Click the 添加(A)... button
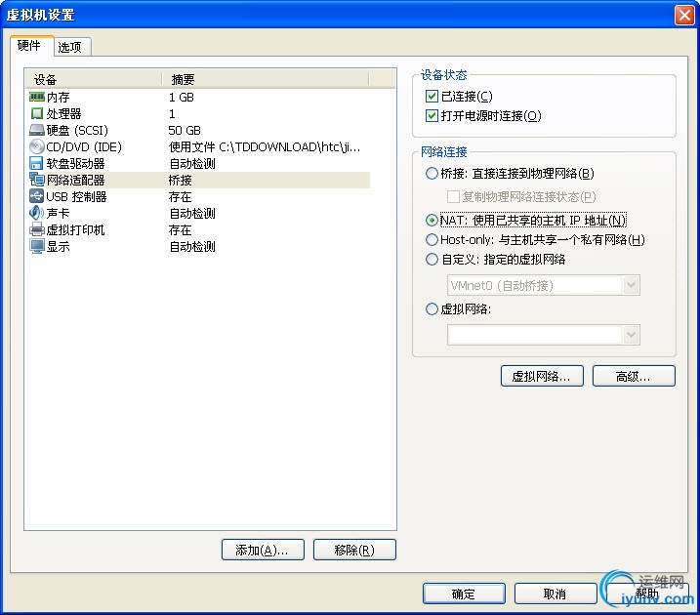This screenshot has height=615, width=700. click(263, 550)
